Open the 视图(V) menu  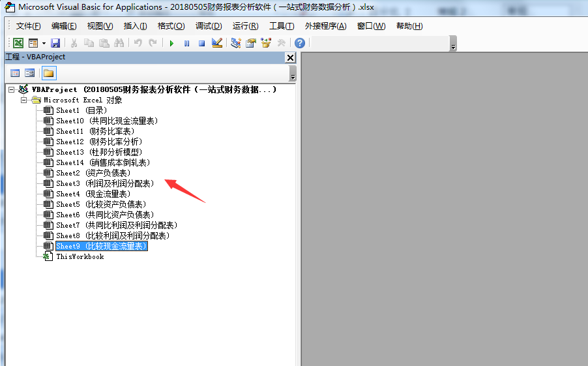coord(100,26)
